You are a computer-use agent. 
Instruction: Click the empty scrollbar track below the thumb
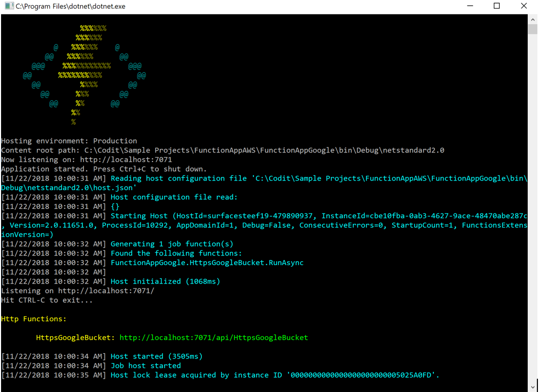[533, 212]
